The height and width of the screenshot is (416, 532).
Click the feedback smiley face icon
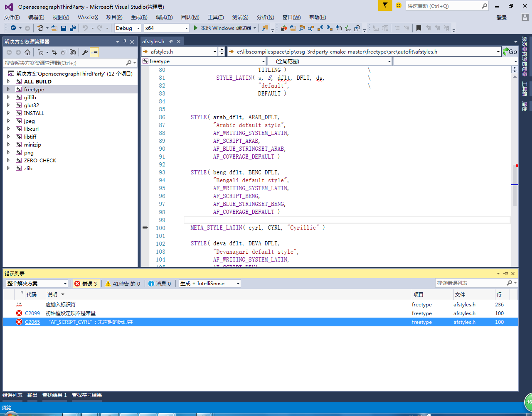point(399,5)
